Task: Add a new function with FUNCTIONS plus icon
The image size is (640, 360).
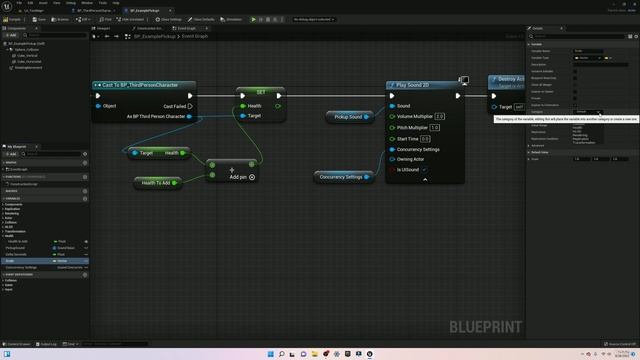Action: [x=85, y=177]
